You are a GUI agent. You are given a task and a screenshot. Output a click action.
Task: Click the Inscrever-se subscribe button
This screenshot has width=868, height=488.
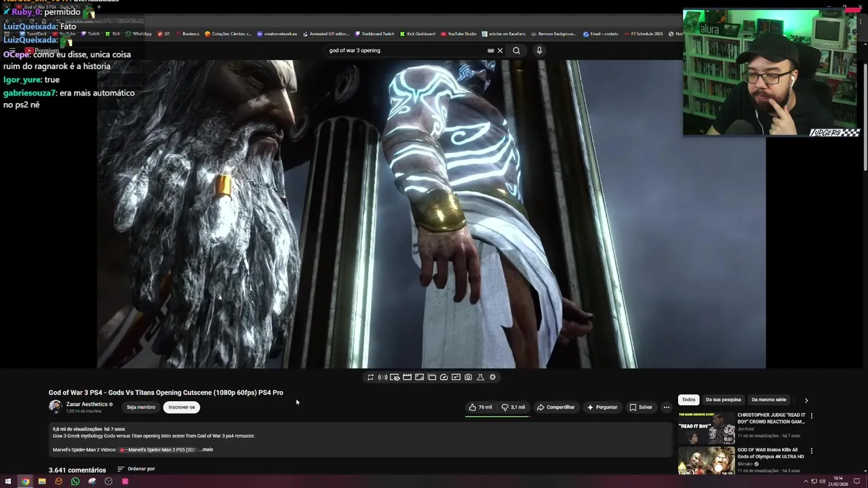point(182,407)
